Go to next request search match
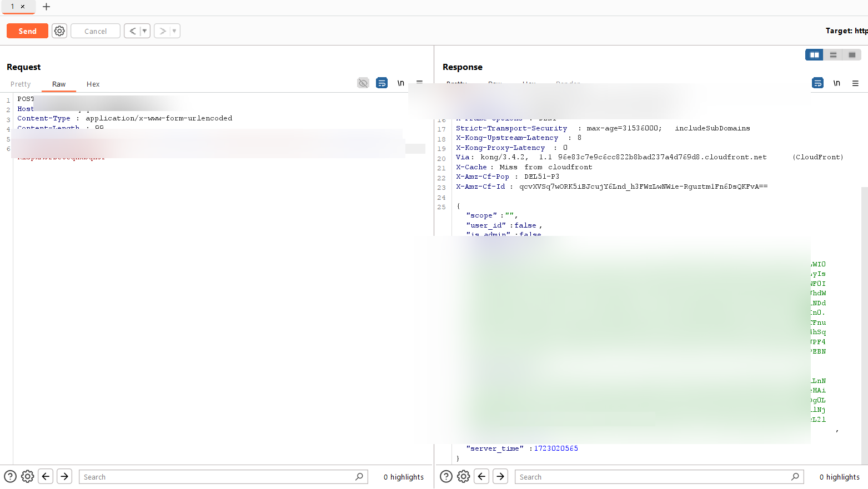Screen dimensions: 868x489 tap(64, 476)
